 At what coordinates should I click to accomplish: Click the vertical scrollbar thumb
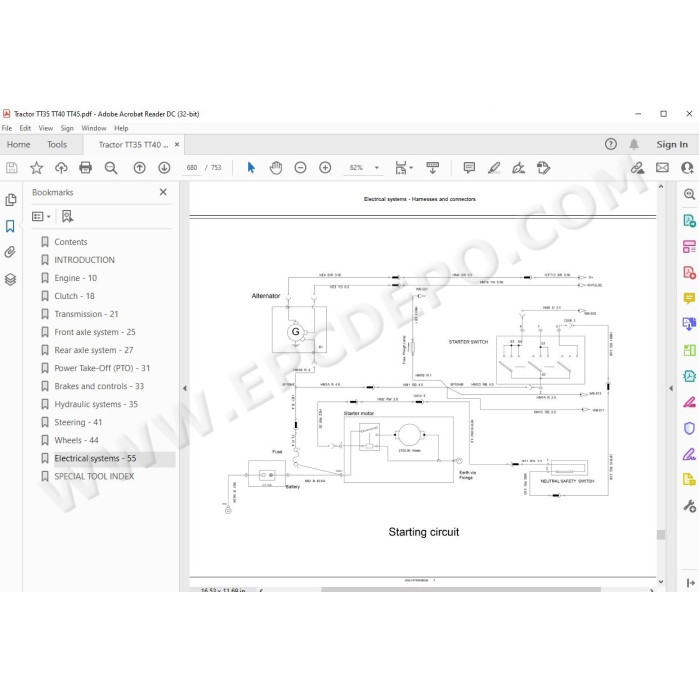[x=661, y=535]
